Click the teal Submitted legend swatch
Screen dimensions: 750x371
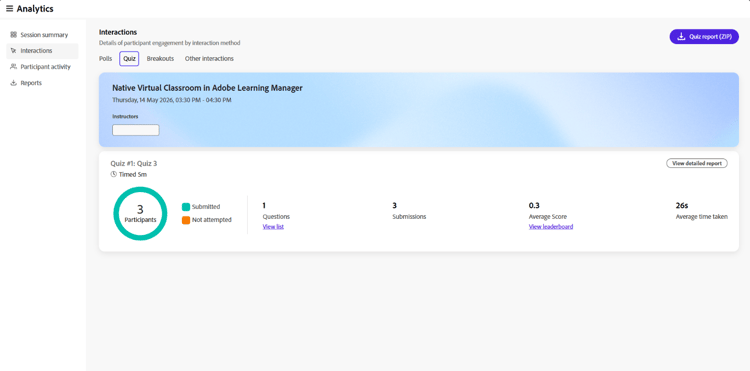pos(186,207)
